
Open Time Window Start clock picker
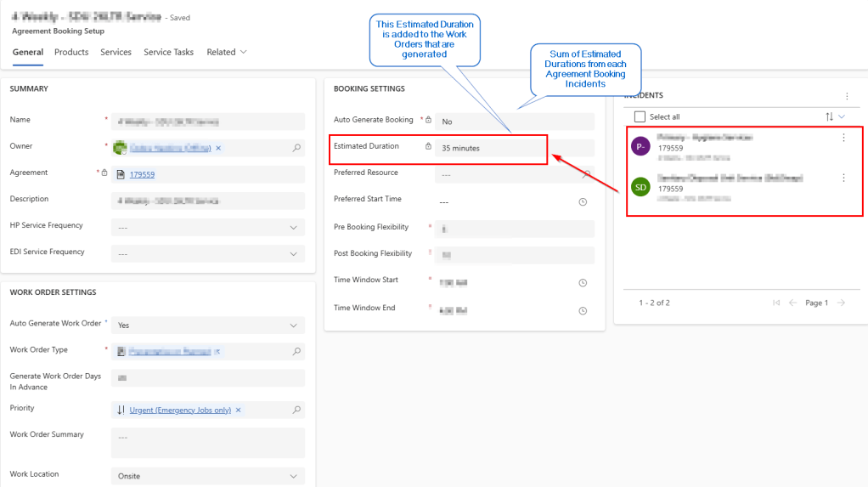pos(583,283)
